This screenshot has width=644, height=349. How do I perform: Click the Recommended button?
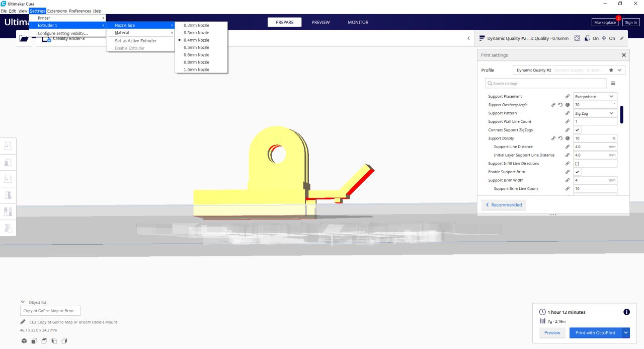(504, 204)
